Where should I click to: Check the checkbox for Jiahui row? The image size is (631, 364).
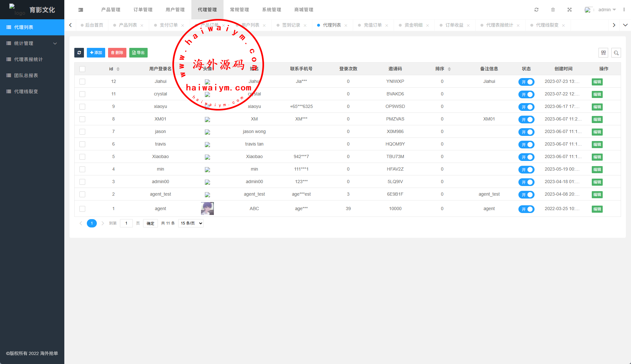82,82
